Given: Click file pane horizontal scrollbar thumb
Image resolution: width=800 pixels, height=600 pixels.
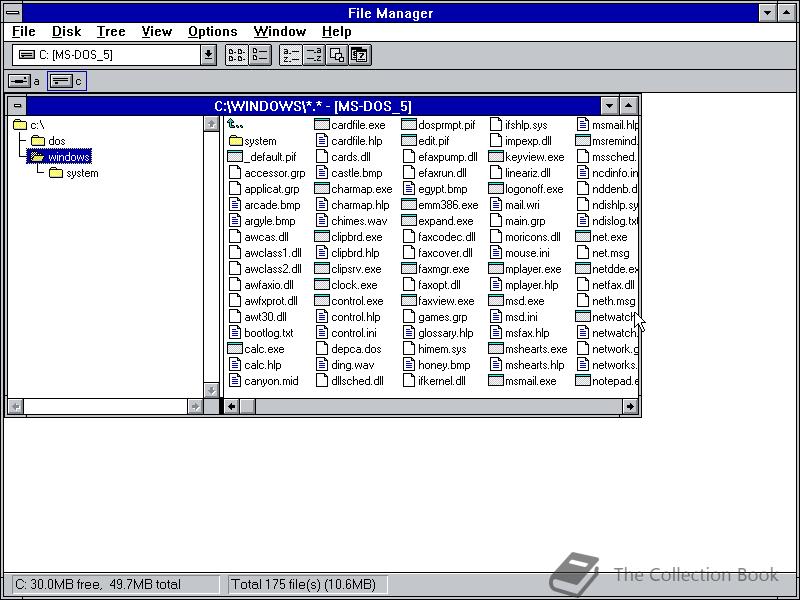Looking at the screenshot, I should click(247, 406).
